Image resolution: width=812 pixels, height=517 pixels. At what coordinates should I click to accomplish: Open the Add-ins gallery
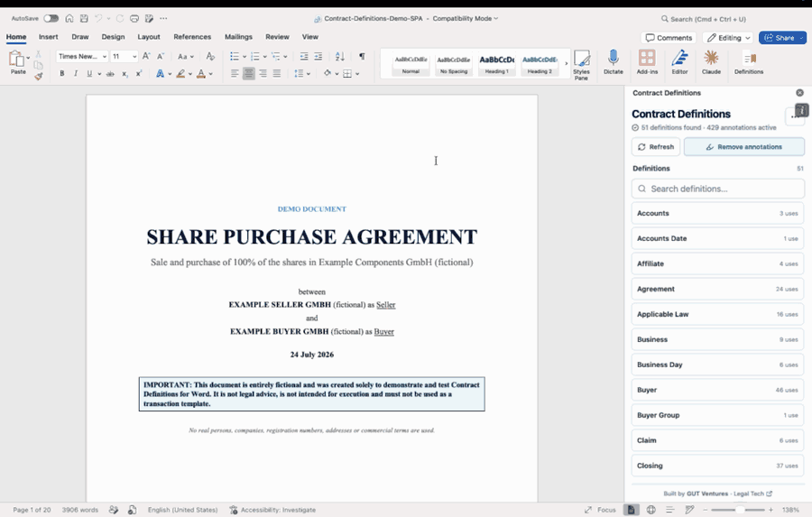point(647,62)
